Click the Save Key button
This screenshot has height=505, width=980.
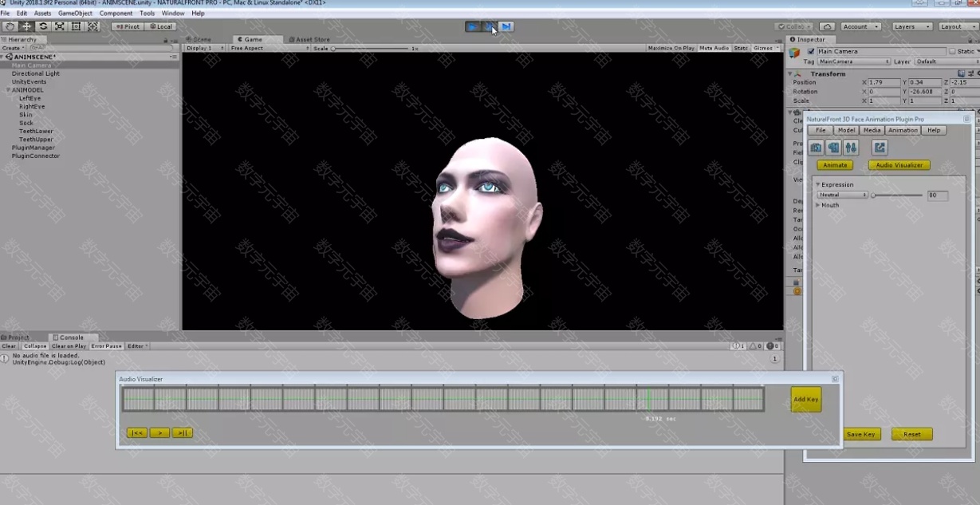click(x=861, y=435)
